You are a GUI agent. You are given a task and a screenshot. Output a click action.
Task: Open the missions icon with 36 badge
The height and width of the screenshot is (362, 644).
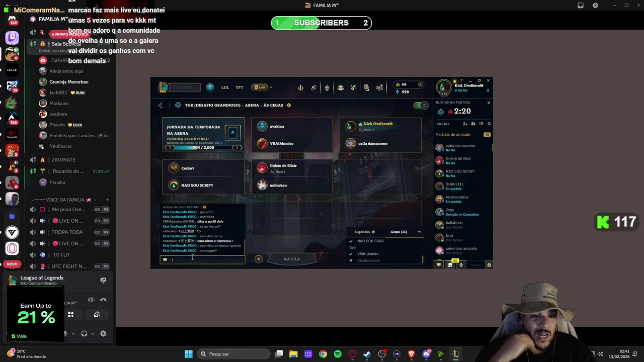(x=451, y=264)
